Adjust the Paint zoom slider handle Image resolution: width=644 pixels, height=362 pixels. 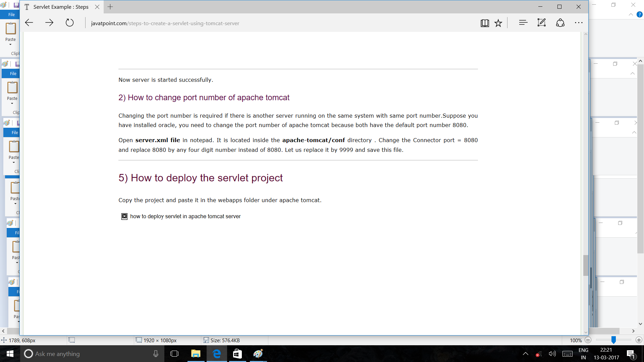click(613, 340)
